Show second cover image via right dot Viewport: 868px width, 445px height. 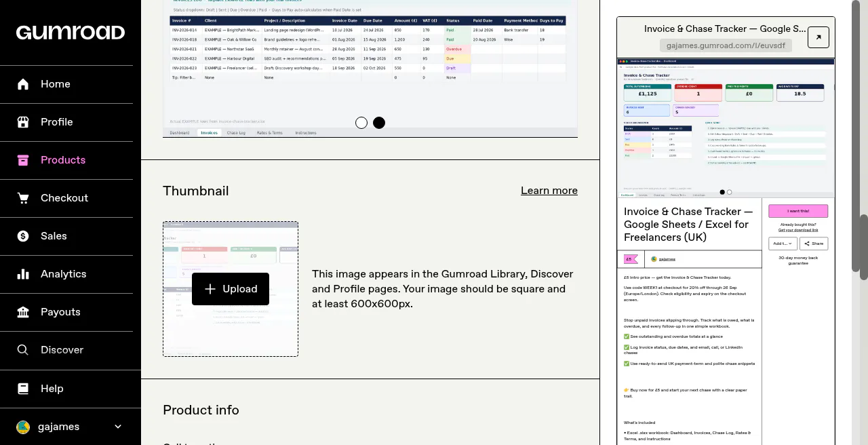379,123
